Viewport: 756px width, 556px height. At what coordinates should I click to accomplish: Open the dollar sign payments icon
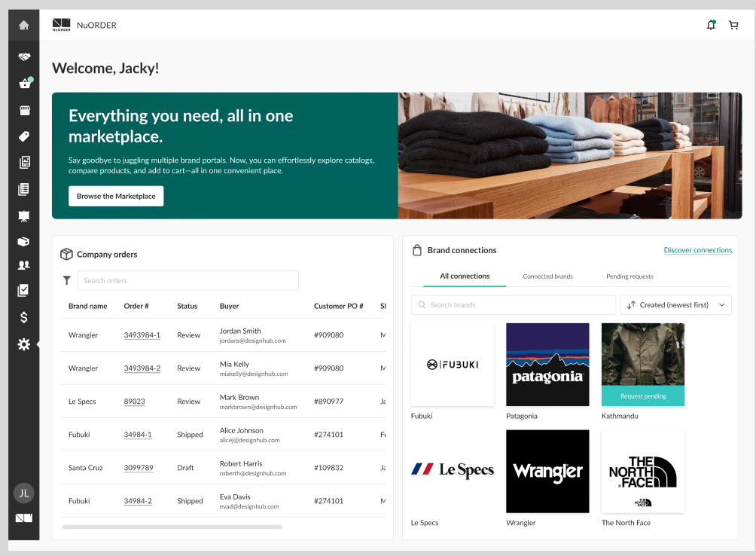(24, 317)
